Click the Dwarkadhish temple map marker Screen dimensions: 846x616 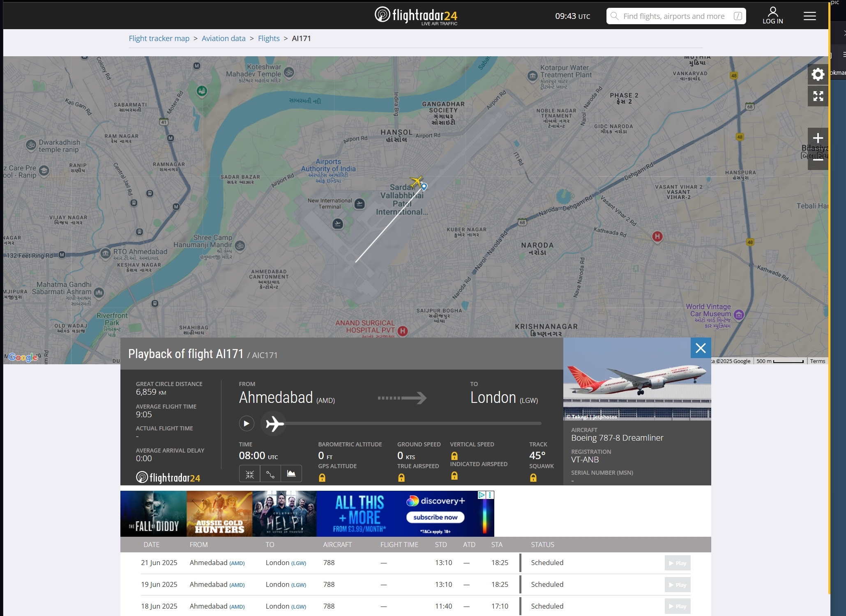tap(31, 145)
